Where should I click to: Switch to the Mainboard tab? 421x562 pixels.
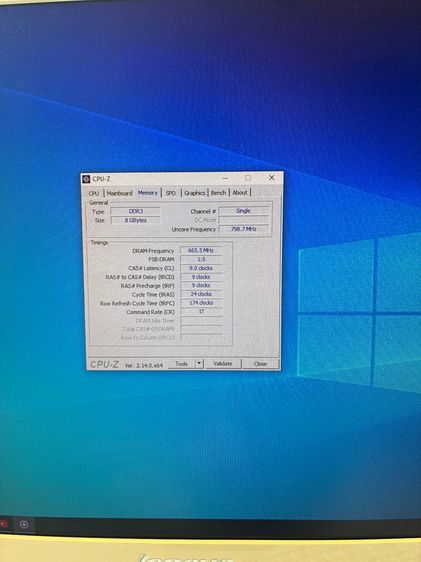coord(120,193)
